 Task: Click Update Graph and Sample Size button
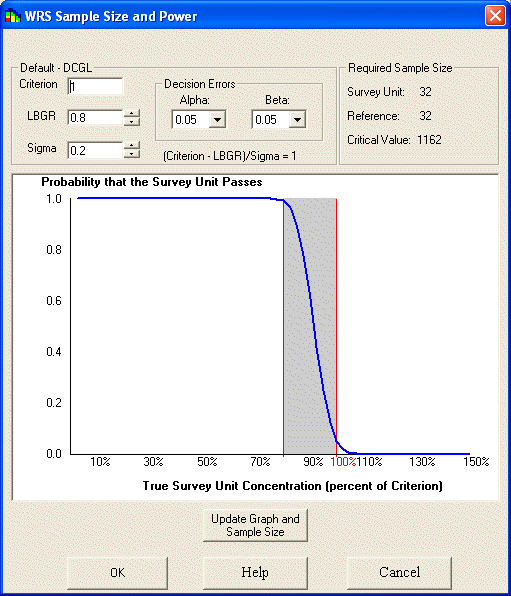(x=255, y=525)
